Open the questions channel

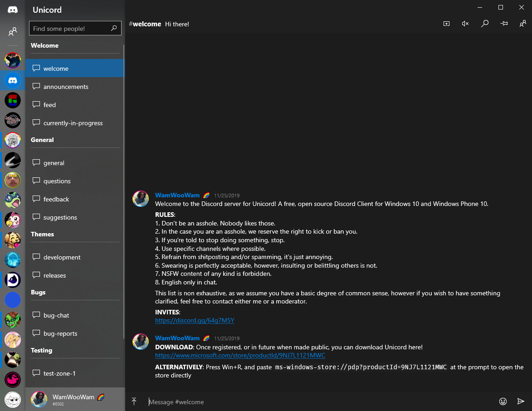75,181
